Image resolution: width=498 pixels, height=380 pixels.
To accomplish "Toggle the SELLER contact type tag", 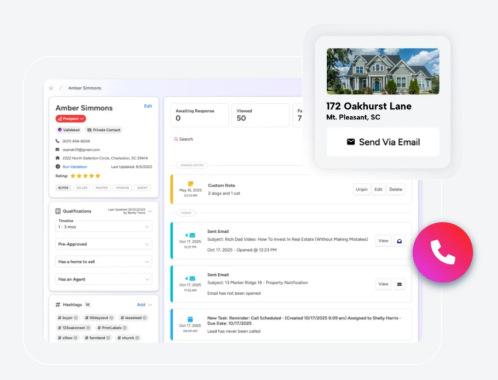I will 82,188.
